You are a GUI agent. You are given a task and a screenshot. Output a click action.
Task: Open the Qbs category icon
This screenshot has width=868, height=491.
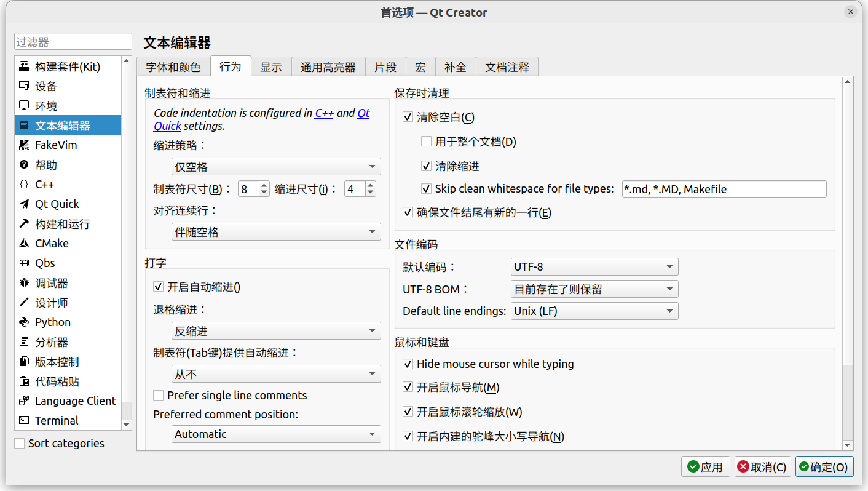24,263
